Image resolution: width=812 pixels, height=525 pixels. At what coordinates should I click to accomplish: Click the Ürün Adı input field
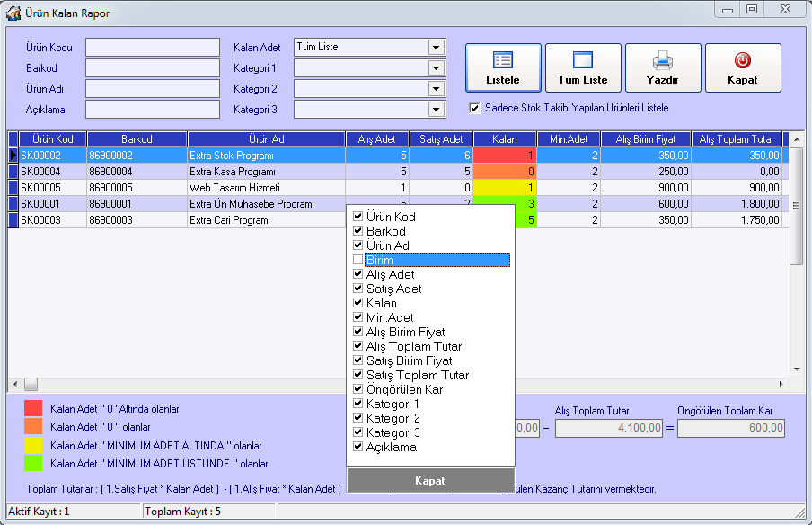153,89
